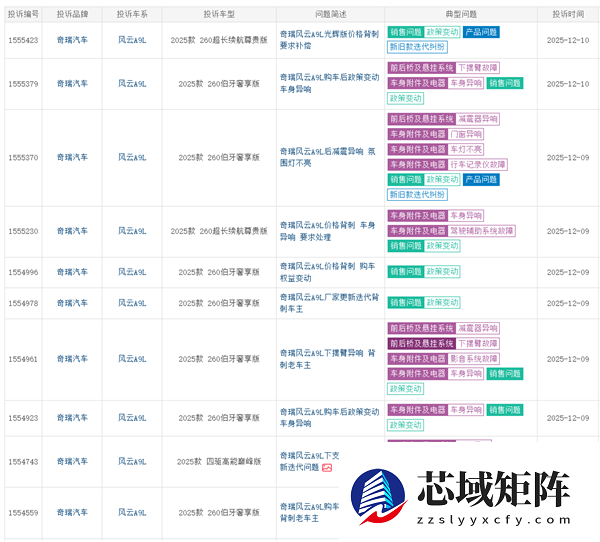Select the date 2025-12-09 in row 1554961
The image size is (600, 542).
pos(568,359)
